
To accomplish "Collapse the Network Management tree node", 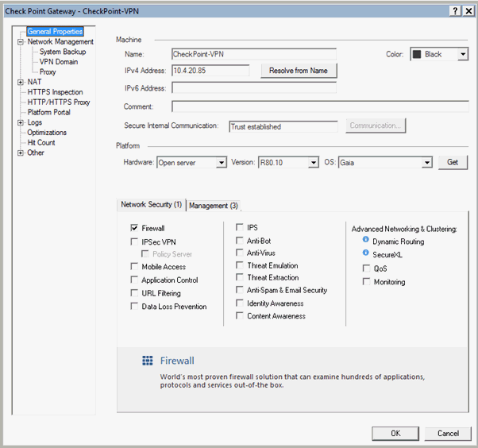I will [x=21, y=42].
